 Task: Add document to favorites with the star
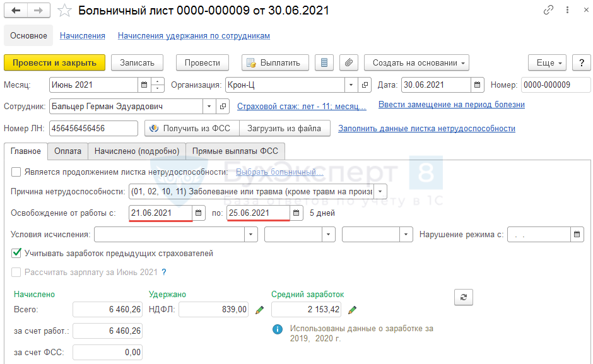tap(64, 11)
